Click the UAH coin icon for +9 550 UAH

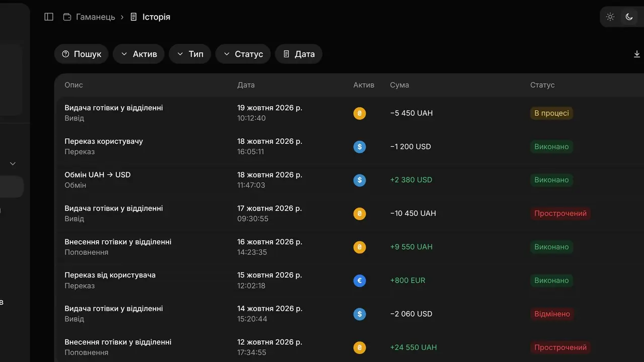tap(359, 247)
